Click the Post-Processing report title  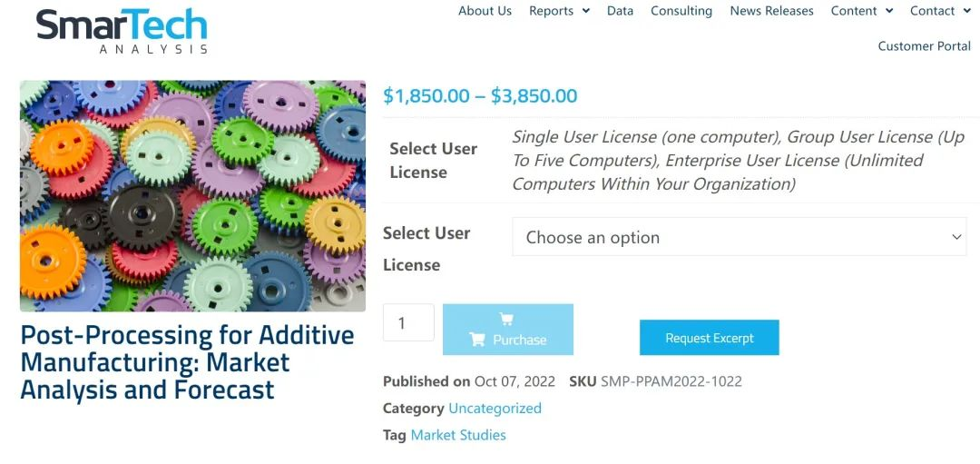187,362
